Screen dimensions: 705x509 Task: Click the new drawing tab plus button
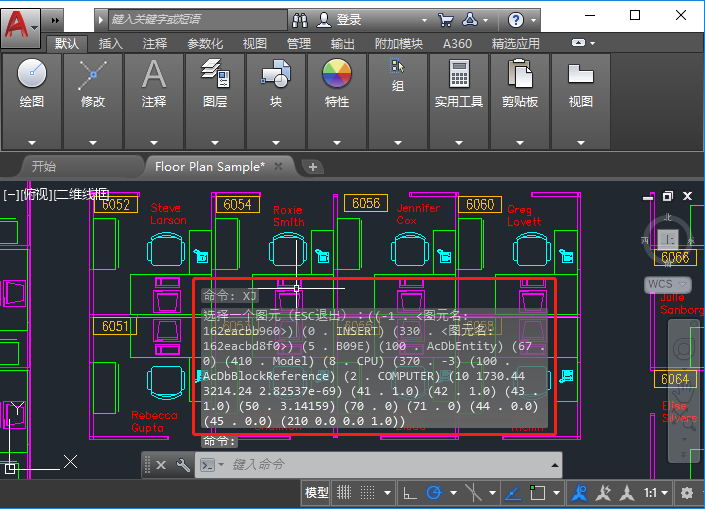(313, 167)
